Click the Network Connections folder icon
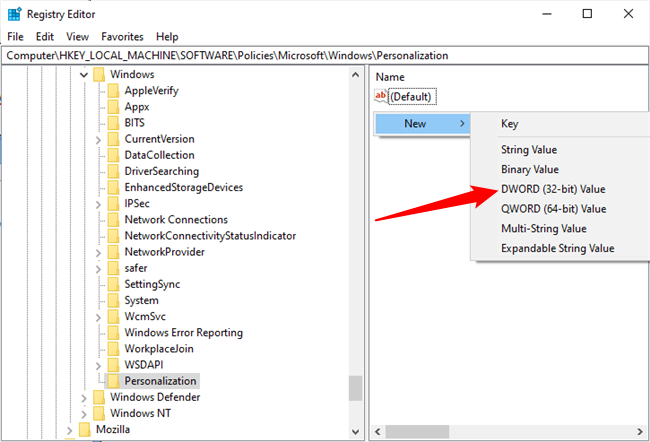The width and height of the screenshot is (650, 442). (113, 220)
